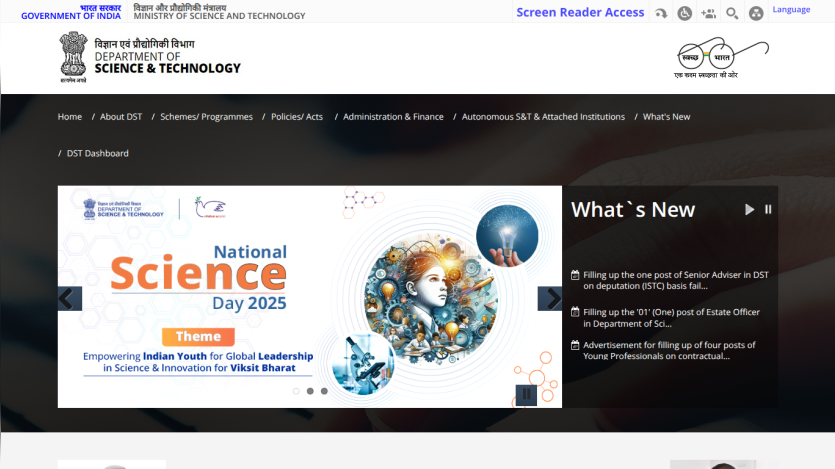
Task: Click the skip to main content icon
Action: (x=661, y=13)
